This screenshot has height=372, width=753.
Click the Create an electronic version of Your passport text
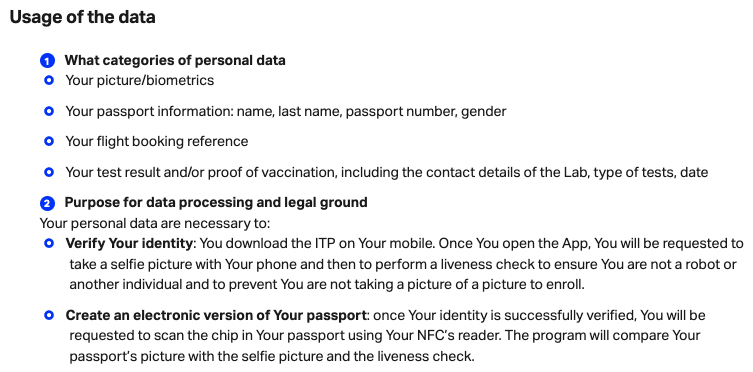pyautogui.click(x=216, y=315)
